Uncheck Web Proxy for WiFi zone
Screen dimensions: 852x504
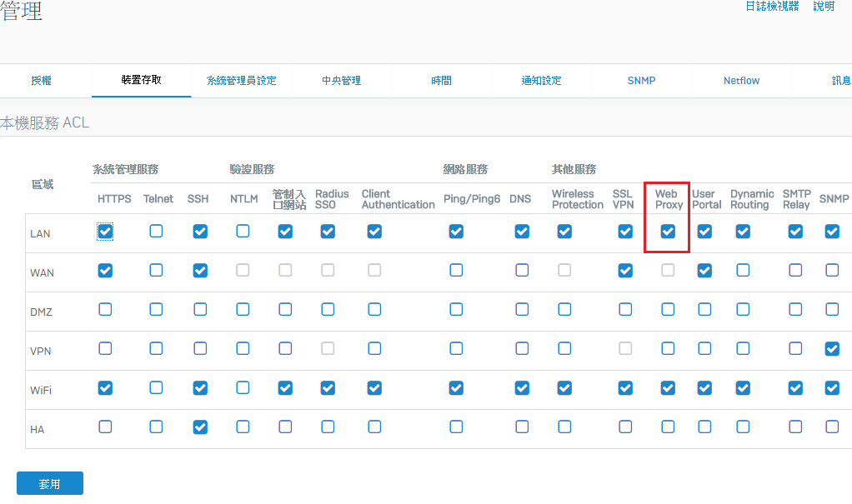tap(668, 387)
